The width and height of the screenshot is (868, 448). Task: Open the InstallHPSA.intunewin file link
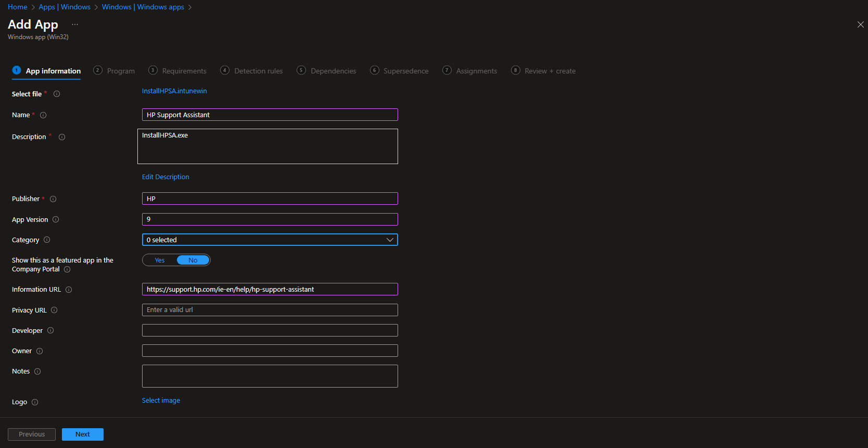click(174, 91)
